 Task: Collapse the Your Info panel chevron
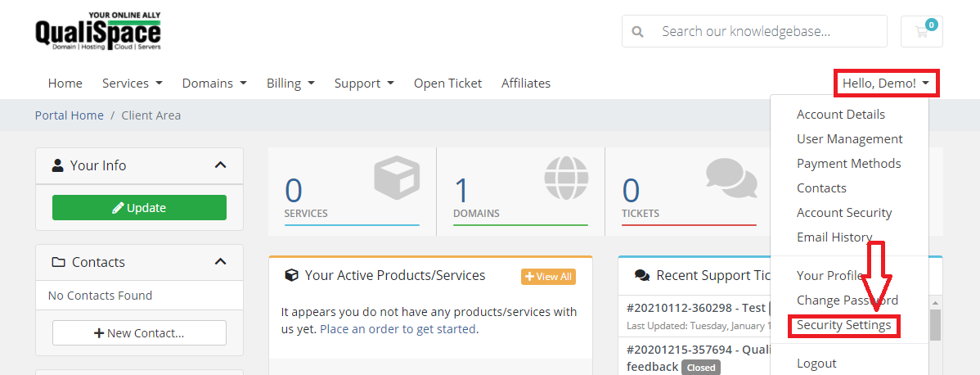click(x=219, y=165)
